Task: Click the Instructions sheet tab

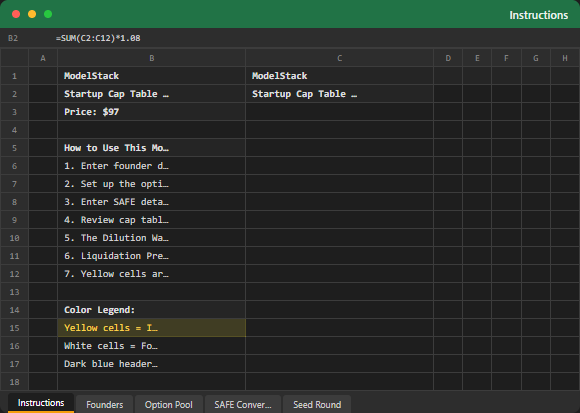Action: pos(41,403)
